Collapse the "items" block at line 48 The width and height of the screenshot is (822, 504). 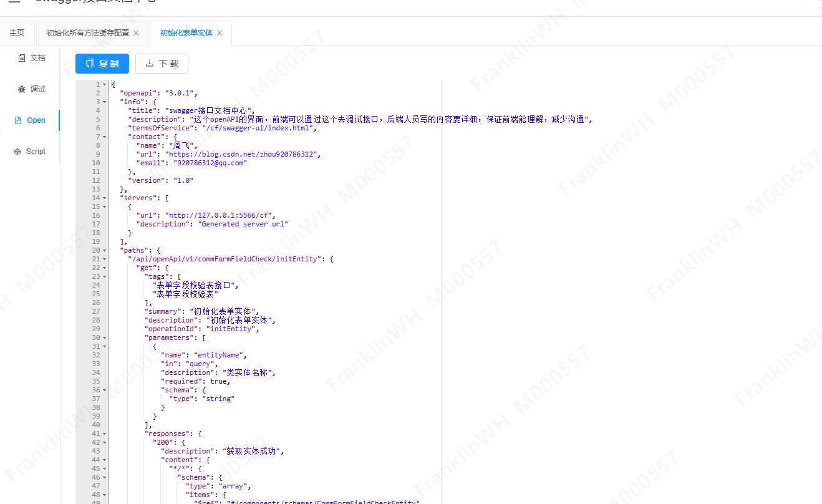click(x=105, y=495)
